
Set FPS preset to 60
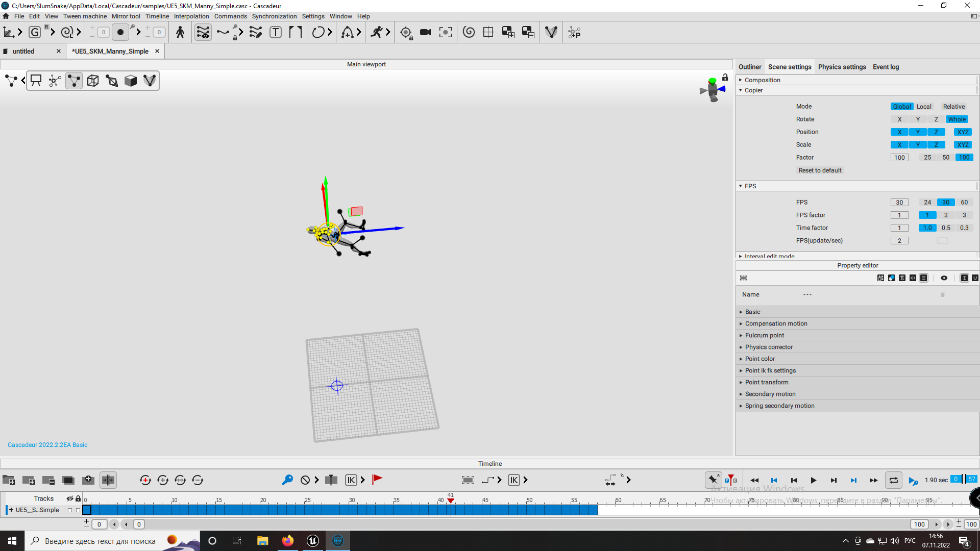pyautogui.click(x=964, y=203)
